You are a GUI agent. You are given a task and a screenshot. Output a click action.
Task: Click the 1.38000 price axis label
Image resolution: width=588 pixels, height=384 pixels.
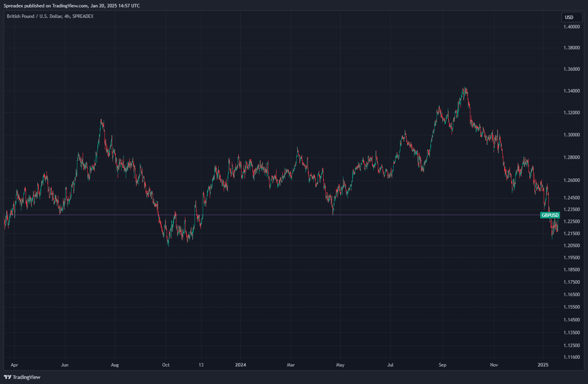572,48
